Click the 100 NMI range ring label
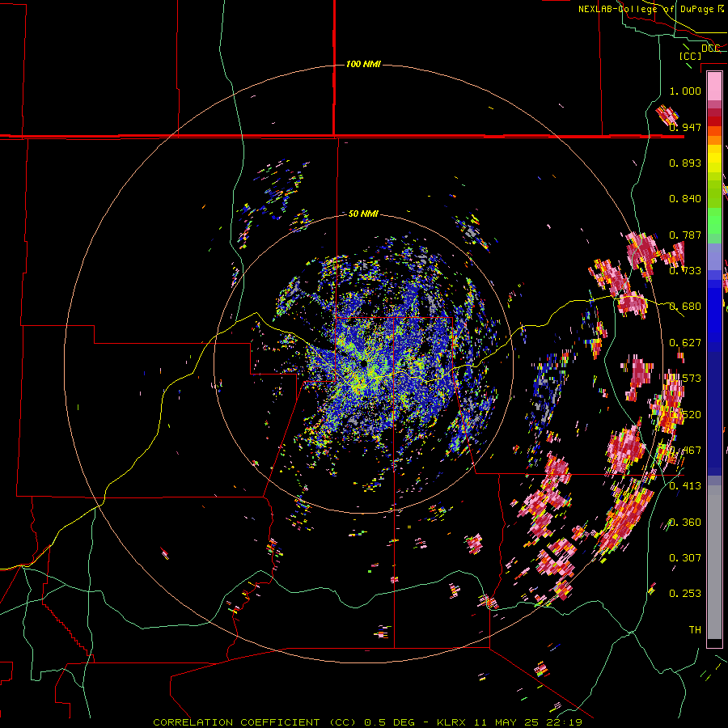728x728 pixels. pyautogui.click(x=363, y=64)
